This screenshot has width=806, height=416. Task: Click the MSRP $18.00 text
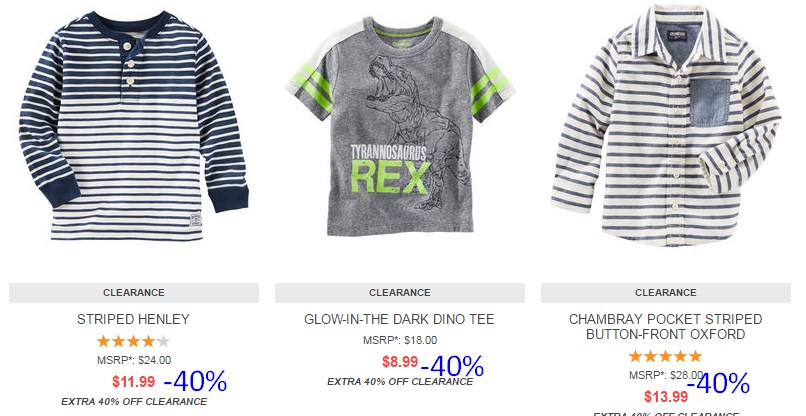(400, 340)
